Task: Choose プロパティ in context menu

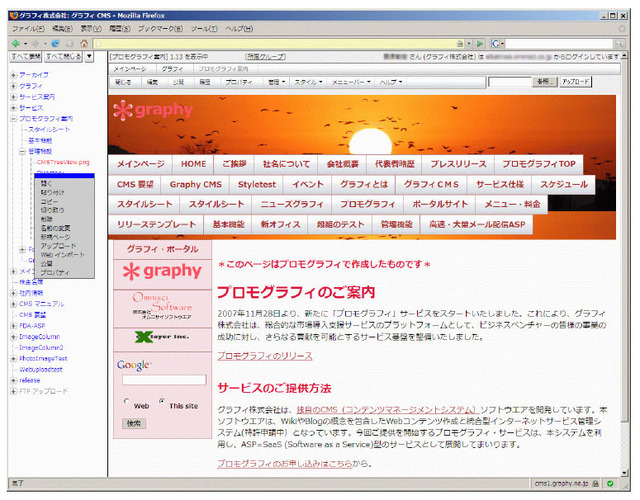Action: (55, 273)
